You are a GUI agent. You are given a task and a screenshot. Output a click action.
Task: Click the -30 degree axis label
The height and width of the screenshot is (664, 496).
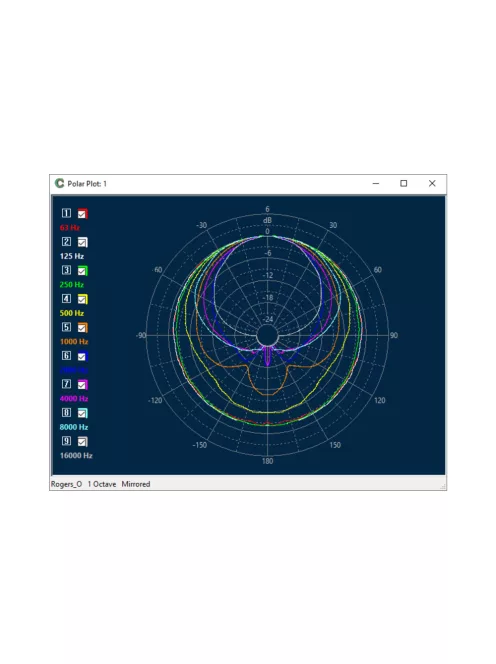point(201,225)
